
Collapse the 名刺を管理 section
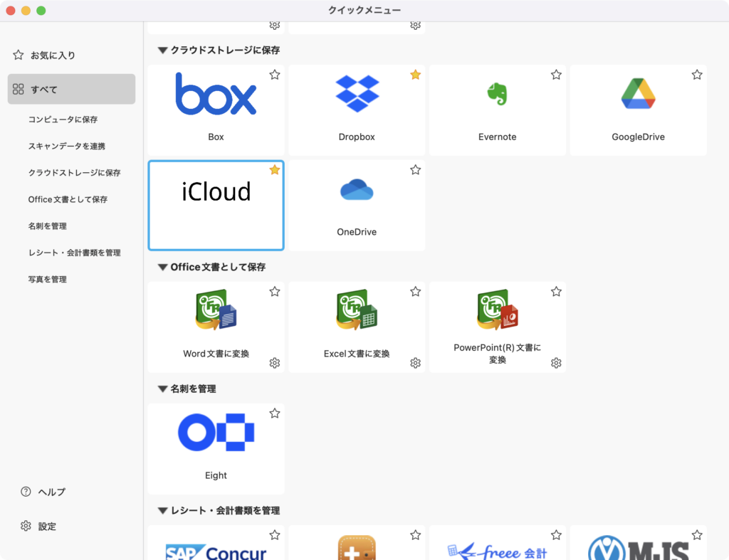pos(162,389)
